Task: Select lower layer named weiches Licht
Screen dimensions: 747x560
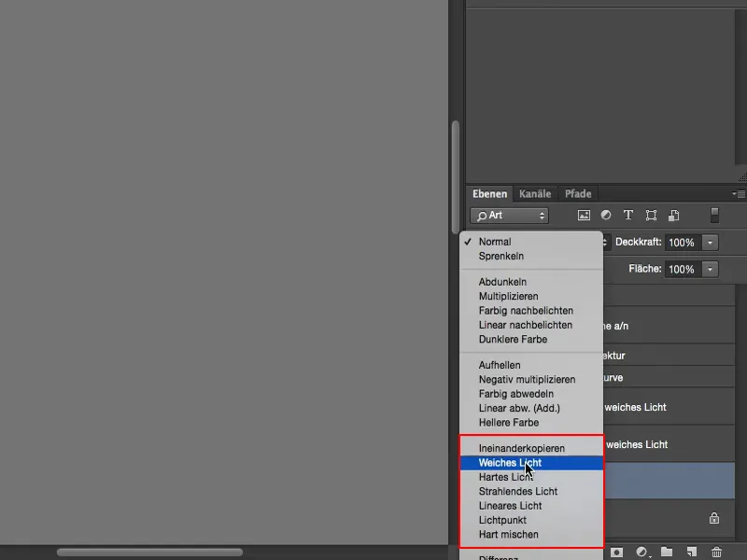Action: pos(669,444)
